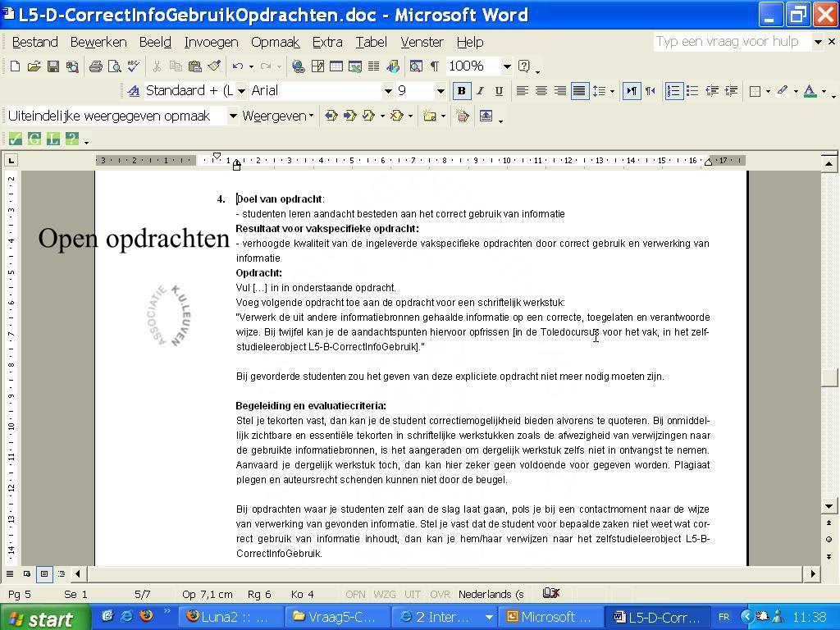Open the Columns layout button
This screenshot has width=840, height=630.
click(x=373, y=66)
